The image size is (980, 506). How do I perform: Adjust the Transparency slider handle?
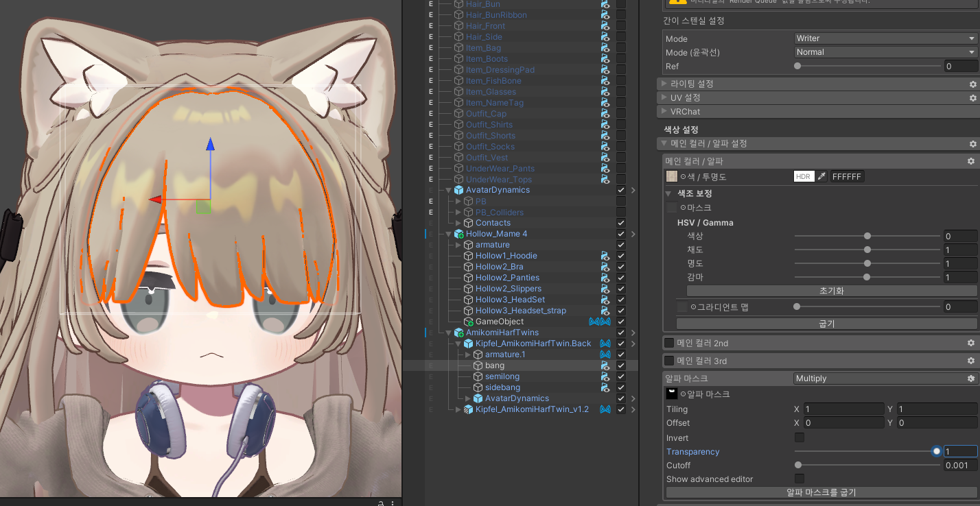coord(937,451)
